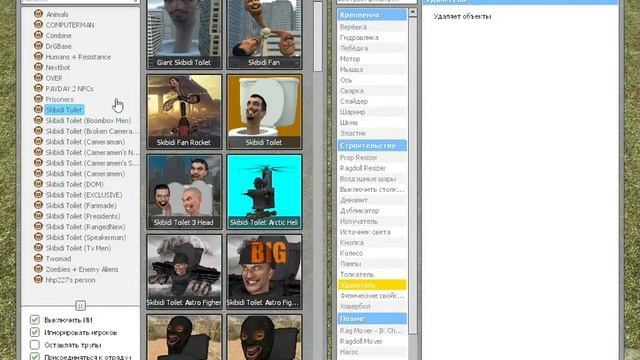Viewport: 640px width, 360px height.
Task: Click the icon next to Twomad category
Action: pyautogui.click(x=38, y=258)
